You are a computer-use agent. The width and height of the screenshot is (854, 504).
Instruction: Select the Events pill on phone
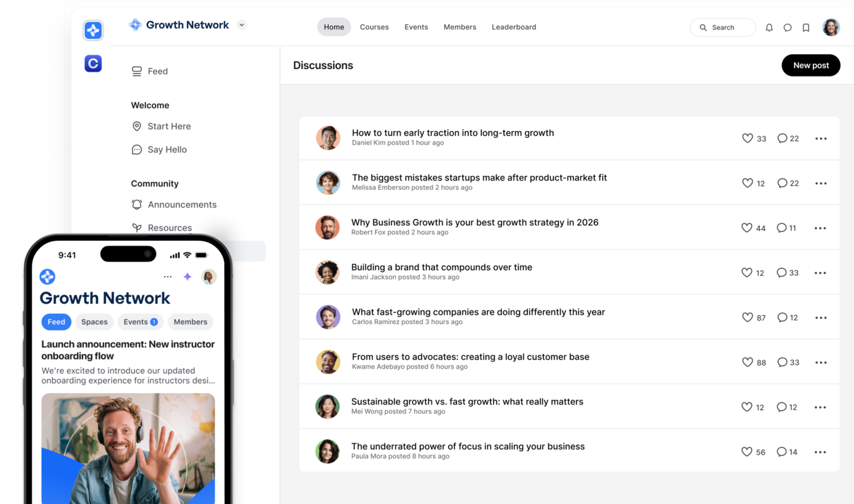pos(140,322)
